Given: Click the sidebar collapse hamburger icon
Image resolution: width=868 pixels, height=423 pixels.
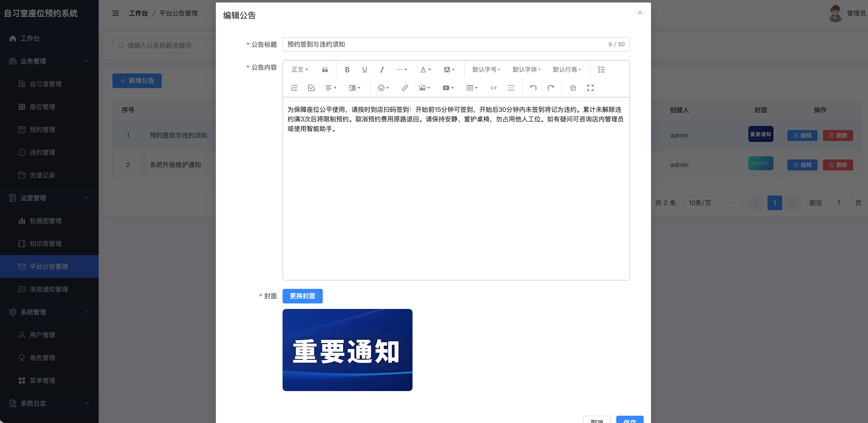Looking at the screenshot, I should 116,13.
